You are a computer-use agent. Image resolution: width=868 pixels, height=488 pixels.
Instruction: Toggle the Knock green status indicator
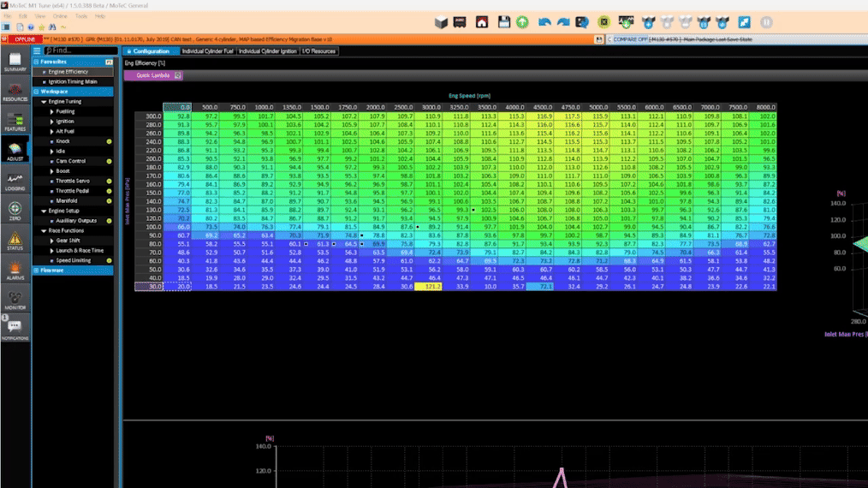click(x=109, y=141)
